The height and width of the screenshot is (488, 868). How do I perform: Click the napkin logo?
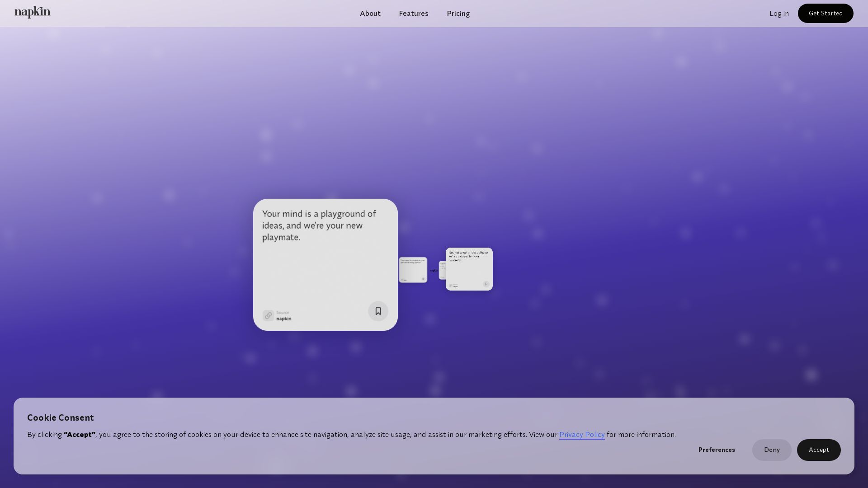[x=33, y=13]
